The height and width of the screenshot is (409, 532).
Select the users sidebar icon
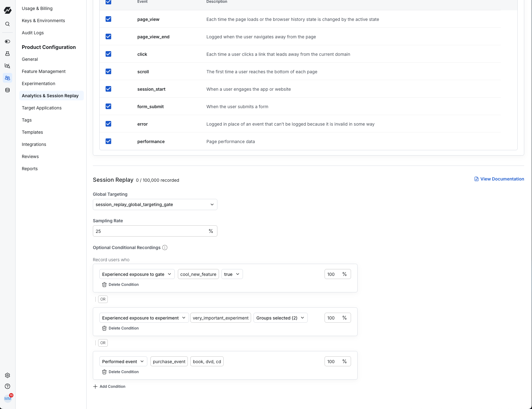pyautogui.click(x=7, y=78)
